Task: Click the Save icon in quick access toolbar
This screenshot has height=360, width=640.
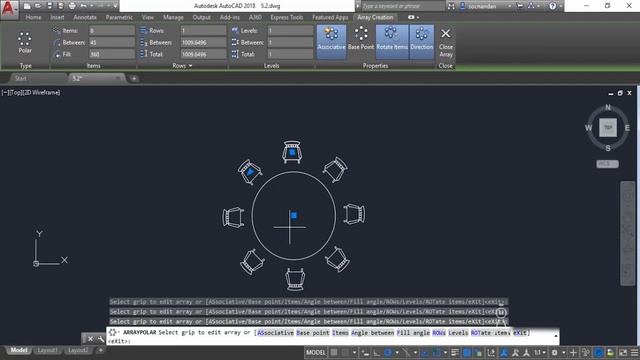Action: coord(49,6)
